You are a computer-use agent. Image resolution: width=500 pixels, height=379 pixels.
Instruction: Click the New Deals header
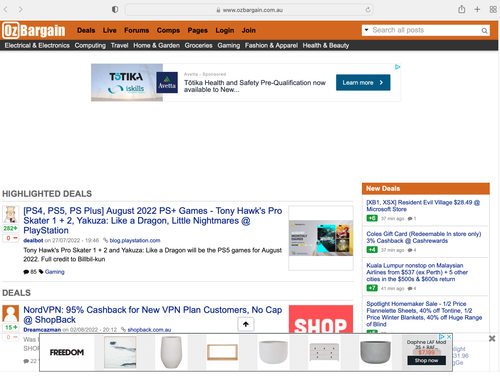[426, 188]
